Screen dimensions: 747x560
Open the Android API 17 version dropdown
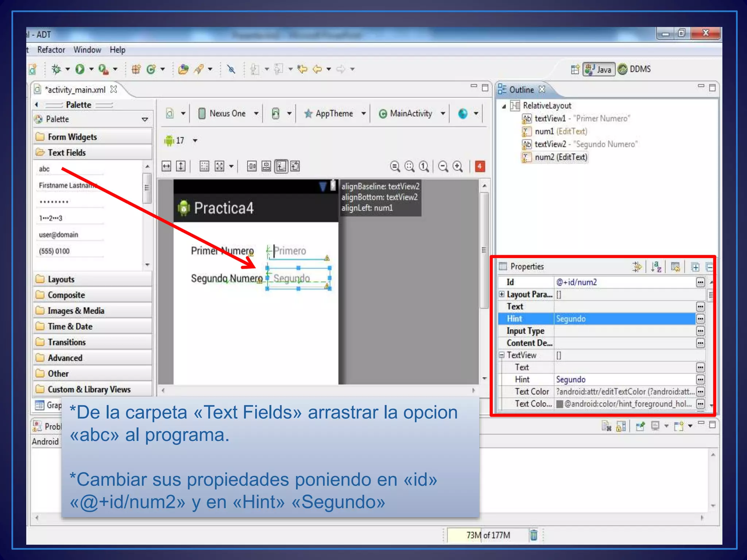click(x=180, y=140)
